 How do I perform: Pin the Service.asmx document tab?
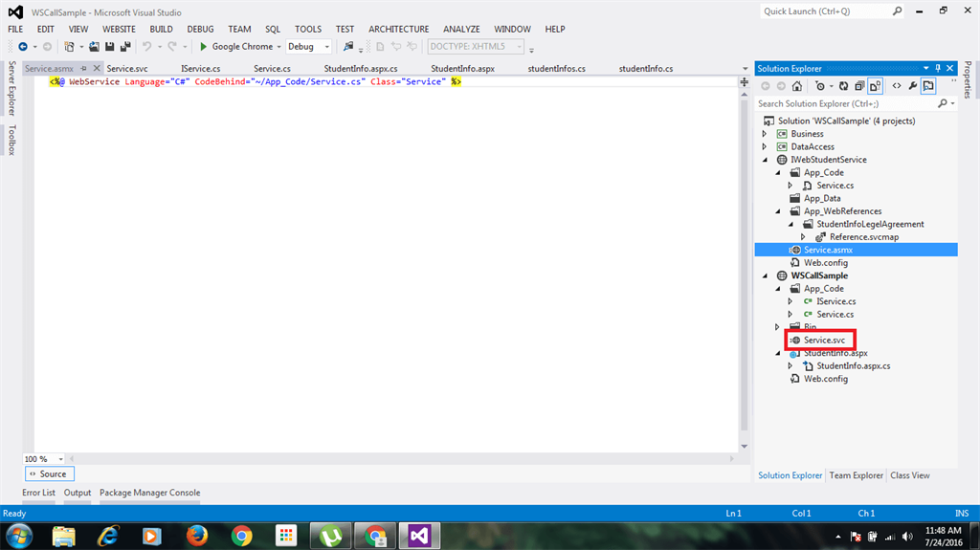(83, 68)
